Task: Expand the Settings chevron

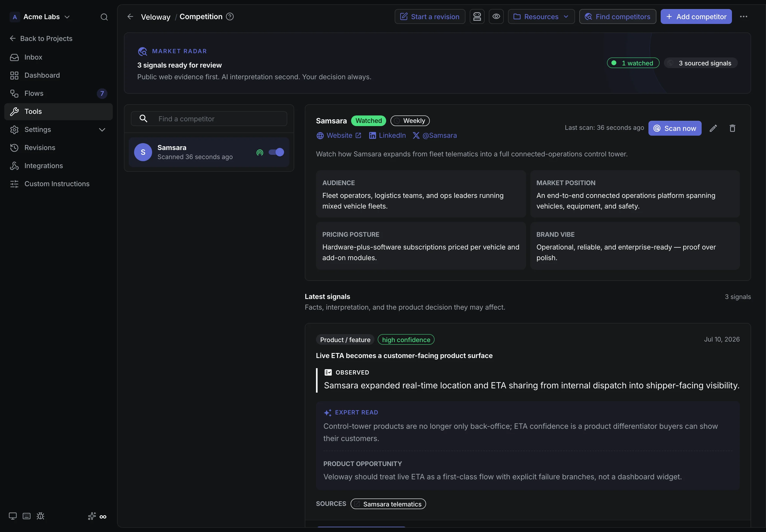Action: click(102, 130)
